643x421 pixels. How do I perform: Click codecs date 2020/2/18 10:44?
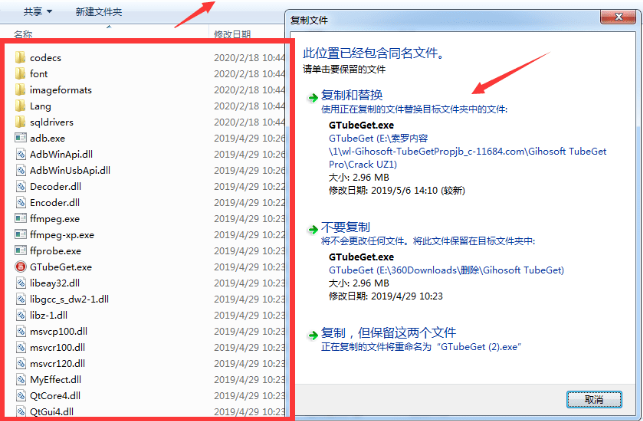(249, 58)
